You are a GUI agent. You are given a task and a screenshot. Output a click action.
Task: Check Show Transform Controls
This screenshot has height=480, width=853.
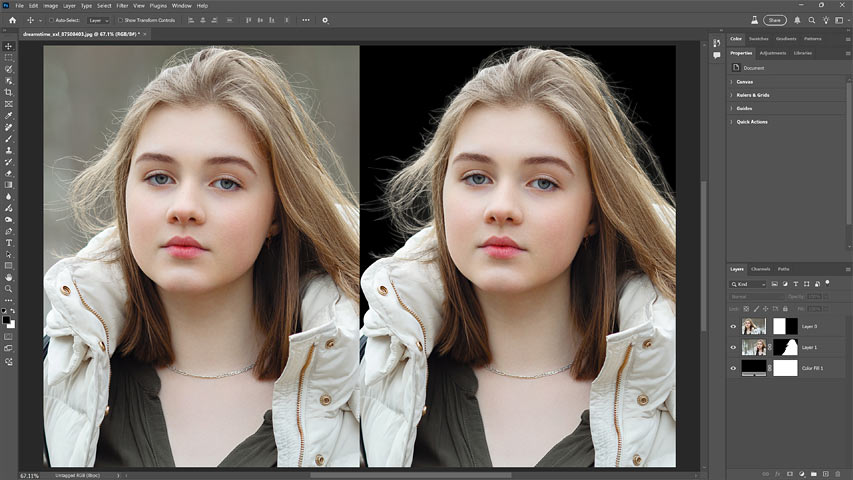pos(121,20)
